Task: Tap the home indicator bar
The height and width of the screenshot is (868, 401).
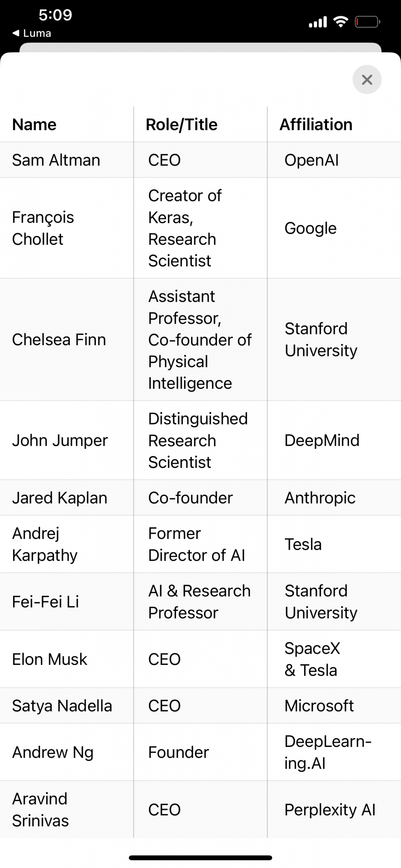Action: click(x=200, y=858)
